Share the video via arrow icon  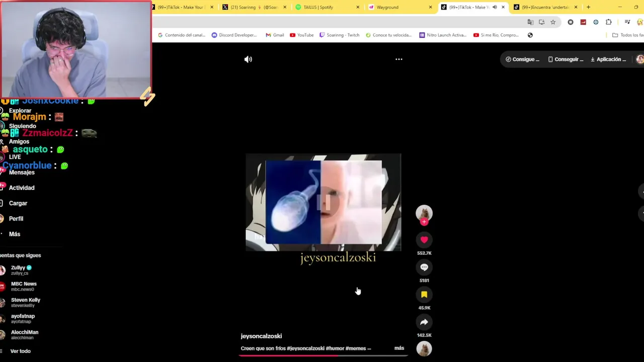pyautogui.click(x=424, y=322)
